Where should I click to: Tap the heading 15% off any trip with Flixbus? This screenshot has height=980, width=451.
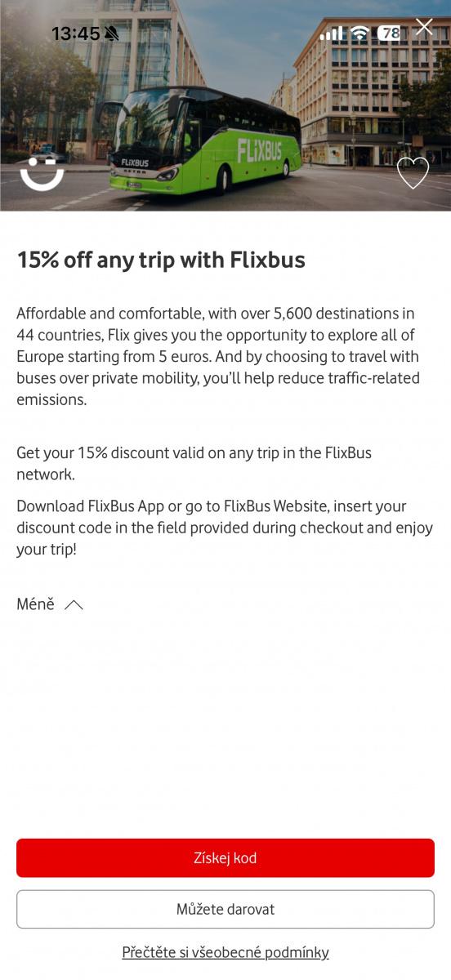pyautogui.click(x=161, y=260)
